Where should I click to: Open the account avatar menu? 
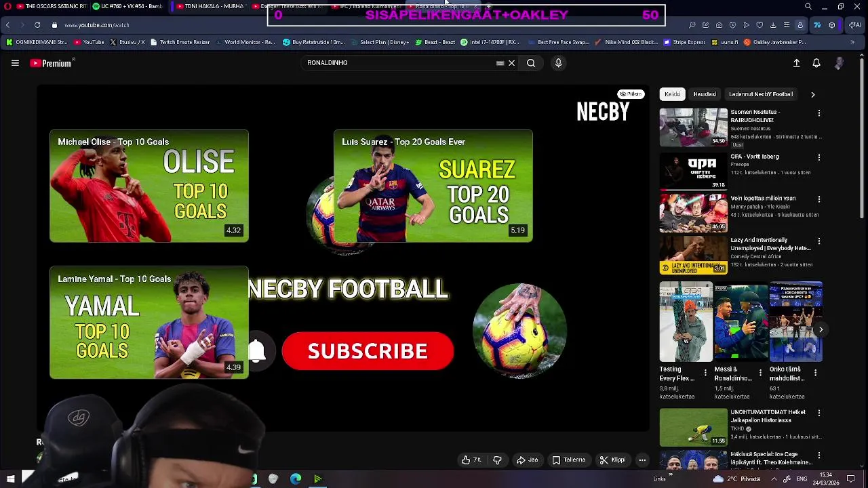coord(840,63)
